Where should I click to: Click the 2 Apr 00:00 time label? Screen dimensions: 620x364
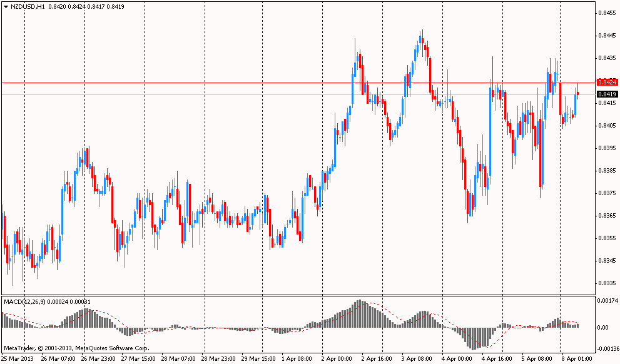[337, 359]
